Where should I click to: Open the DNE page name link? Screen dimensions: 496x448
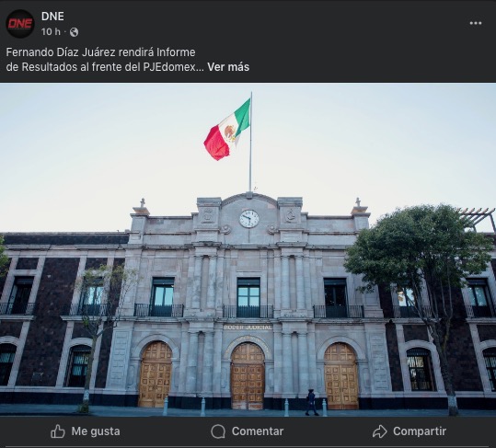pyautogui.click(x=52, y=17)
